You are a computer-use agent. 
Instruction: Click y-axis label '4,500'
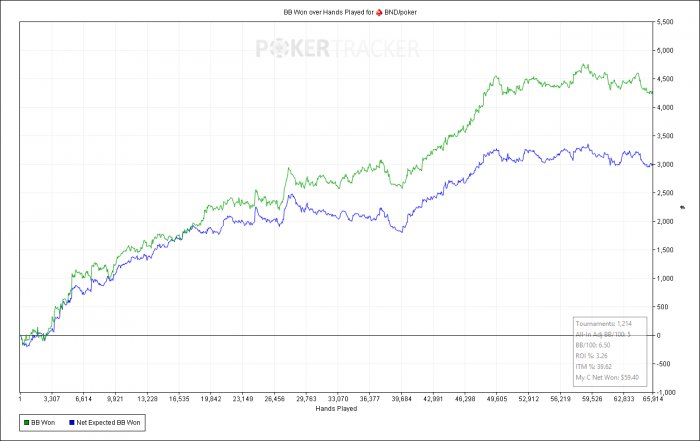click(x=665, y=79)
